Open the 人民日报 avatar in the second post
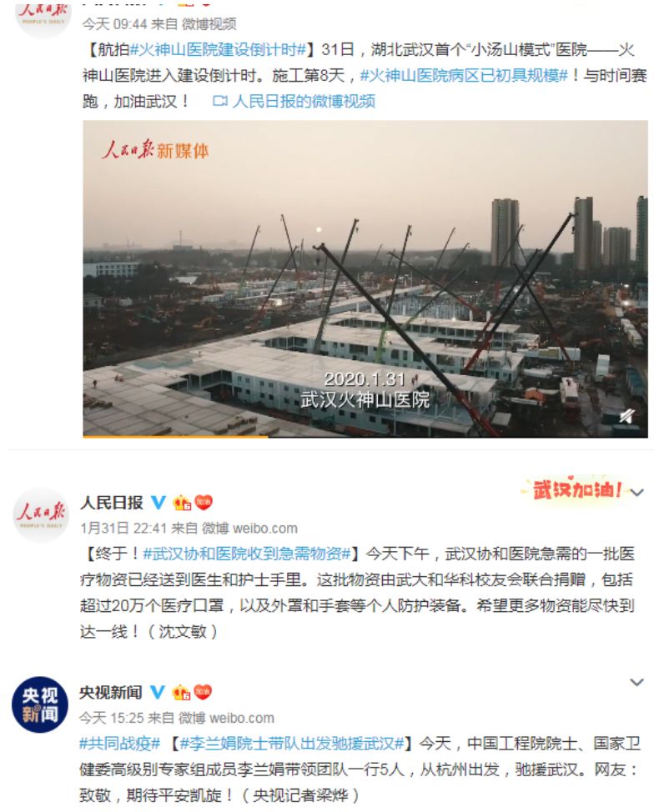The image size is (654, 812). coord(40,514)
